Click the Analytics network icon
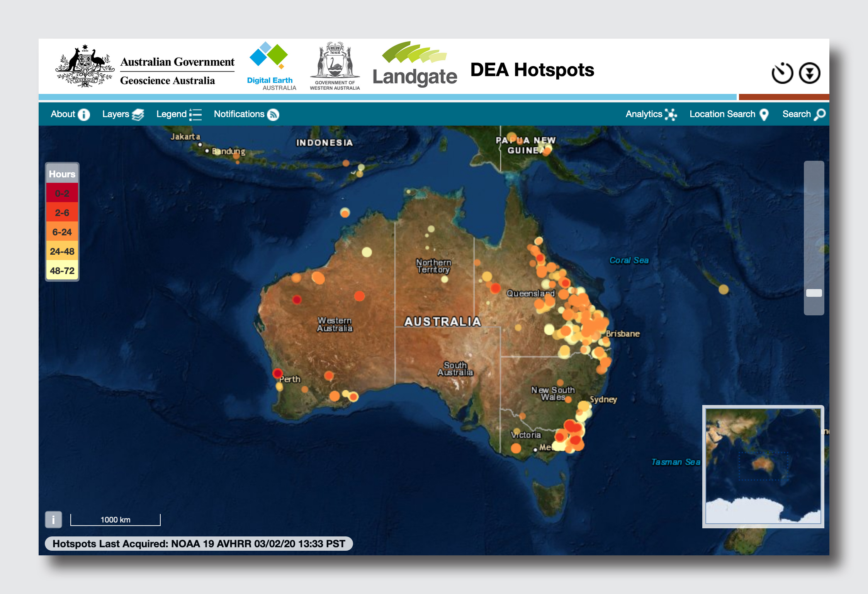This screenshot has width=868, height=594. pos(671,114)
